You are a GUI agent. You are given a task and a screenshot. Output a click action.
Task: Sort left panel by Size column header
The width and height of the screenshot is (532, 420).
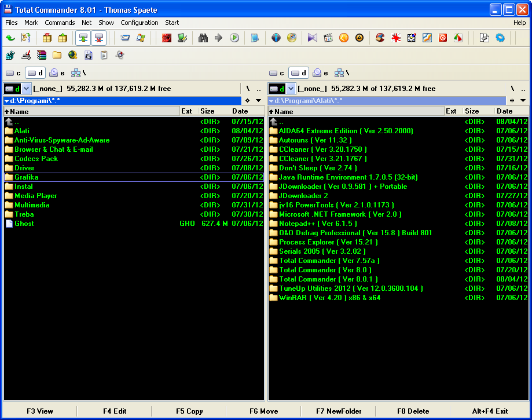pos(214,111)
